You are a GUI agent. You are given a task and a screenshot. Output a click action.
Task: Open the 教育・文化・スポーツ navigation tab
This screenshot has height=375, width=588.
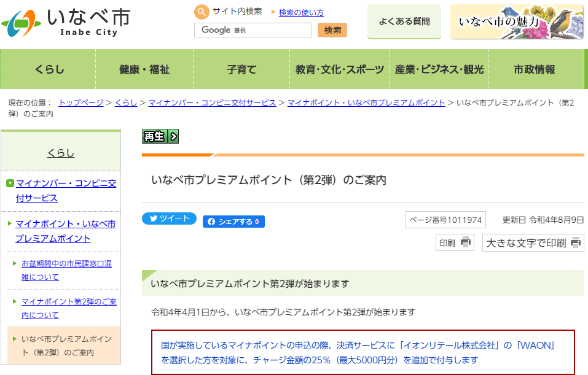tap(340, 69)
